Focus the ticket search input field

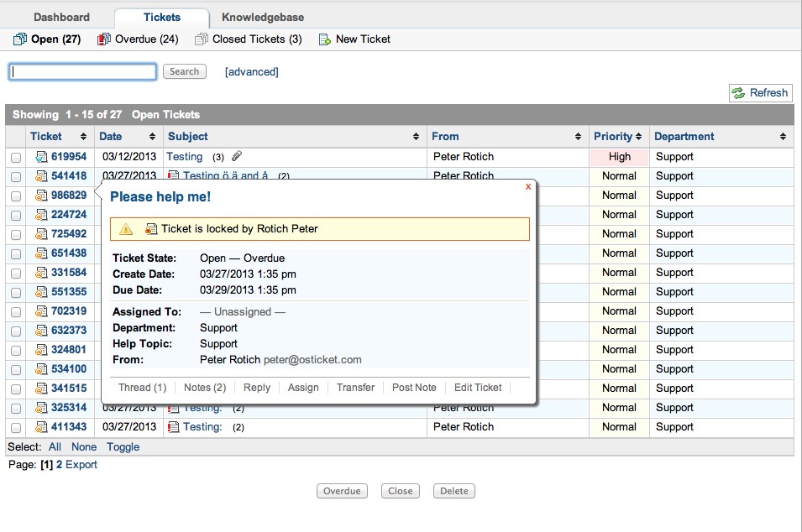[x=82, y=72]
